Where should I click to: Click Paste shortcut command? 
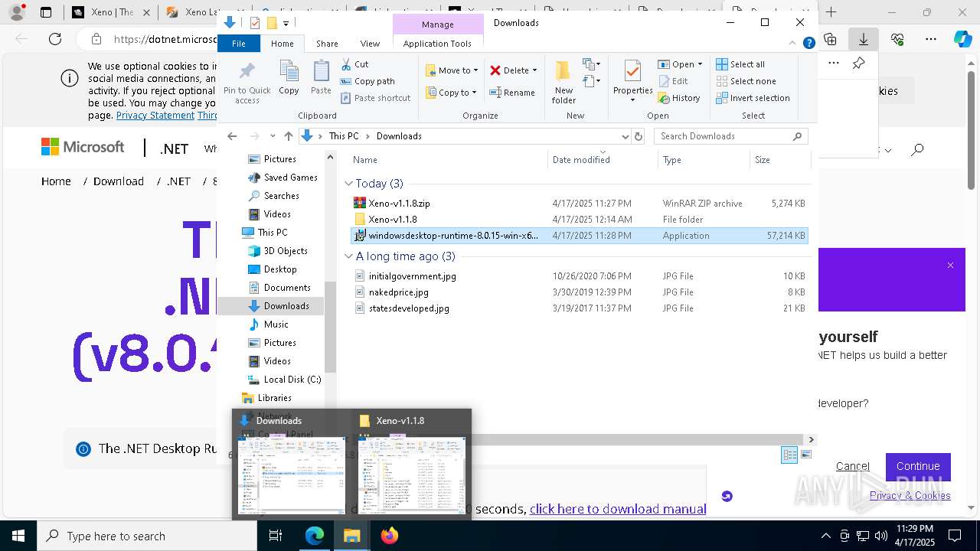click(x=375, y=98)
